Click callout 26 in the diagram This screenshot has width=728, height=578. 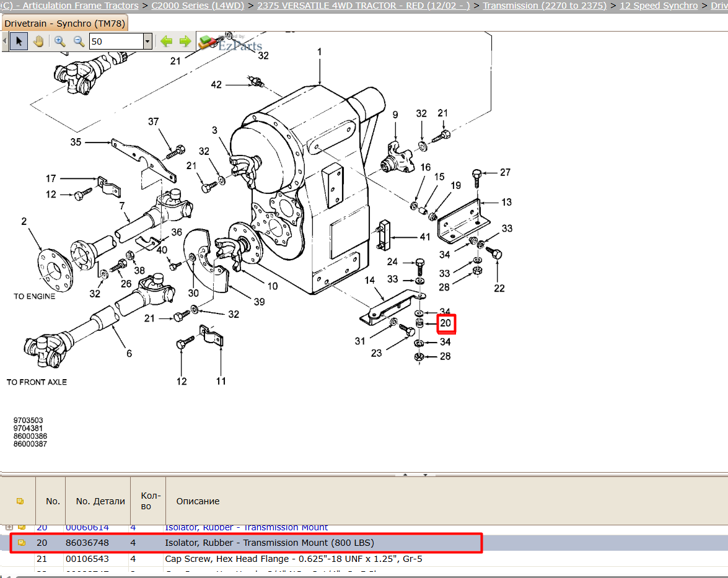pyautogui.click(x=126, y=284)
